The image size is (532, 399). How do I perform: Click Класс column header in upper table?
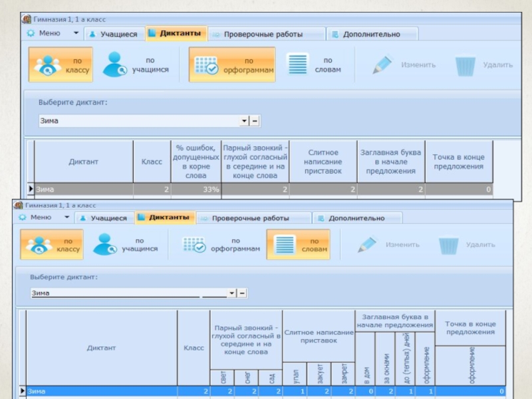pyautogui.click(x=152, y=162)
